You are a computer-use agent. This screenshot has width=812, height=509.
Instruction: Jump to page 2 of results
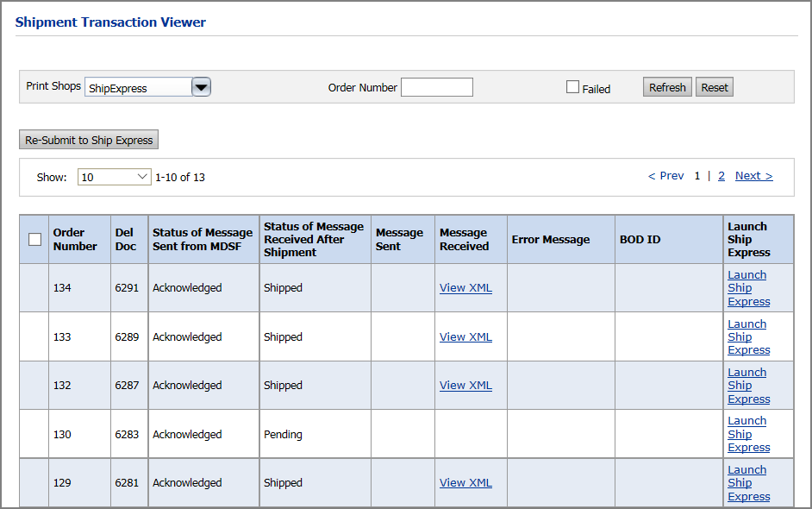721,176
